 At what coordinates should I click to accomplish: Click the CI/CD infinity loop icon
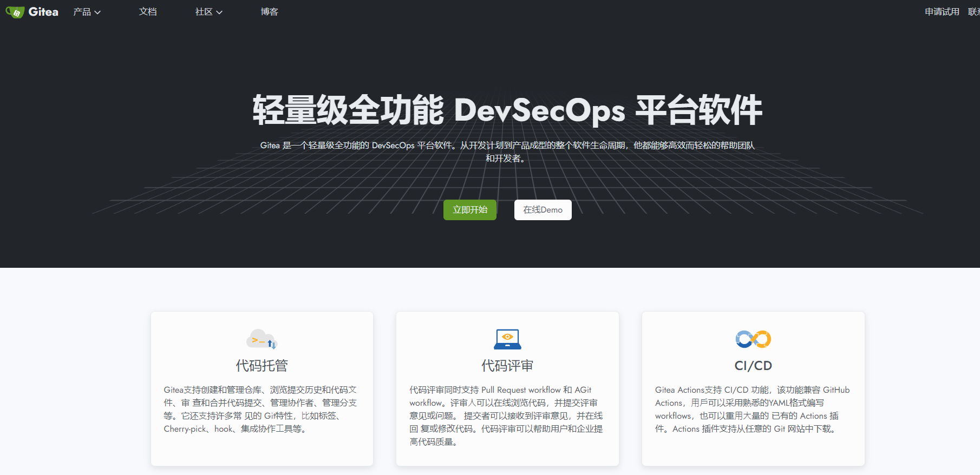click(753, 339)
